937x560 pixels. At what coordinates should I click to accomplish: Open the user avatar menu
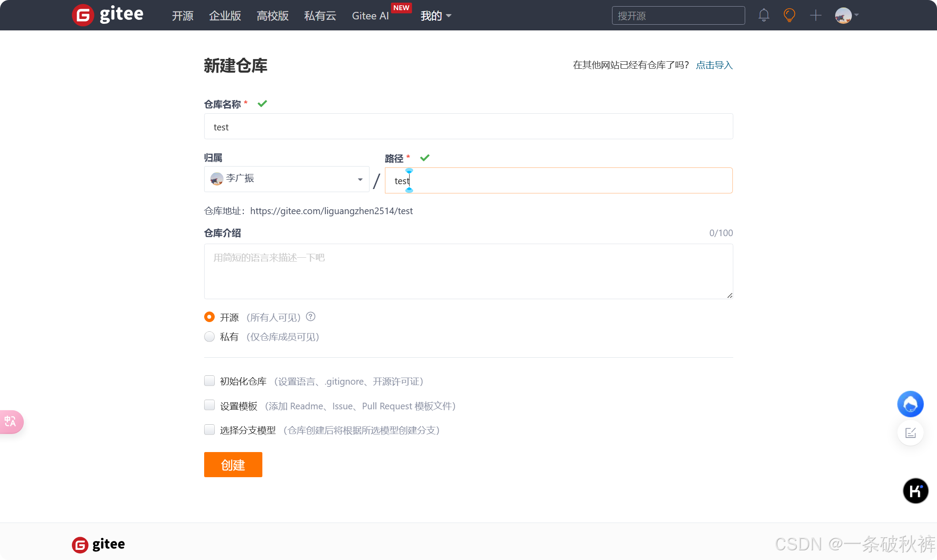click(x=847, y=15)
